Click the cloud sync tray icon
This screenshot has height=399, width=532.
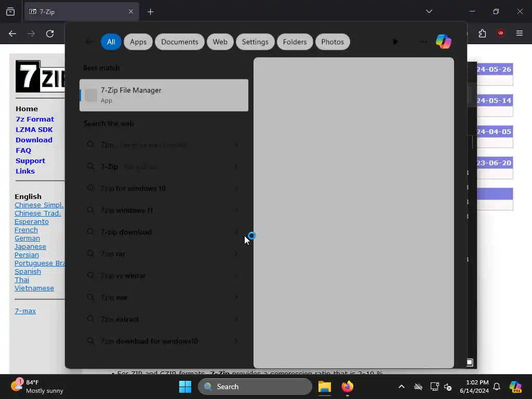coord(418,387)
